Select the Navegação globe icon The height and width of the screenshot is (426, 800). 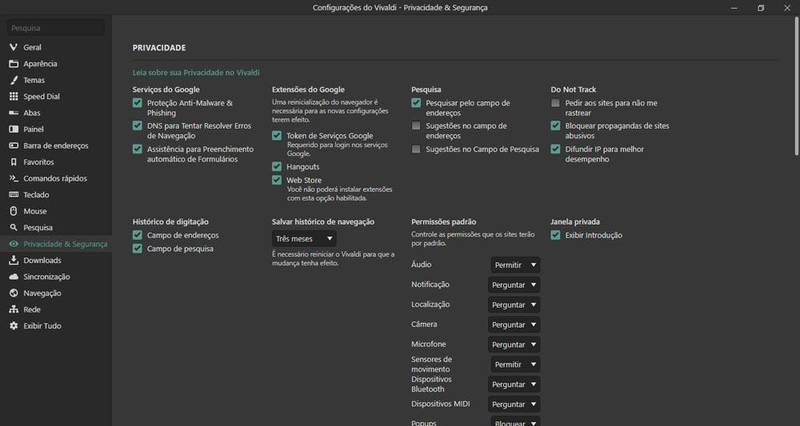coord(14,293)
